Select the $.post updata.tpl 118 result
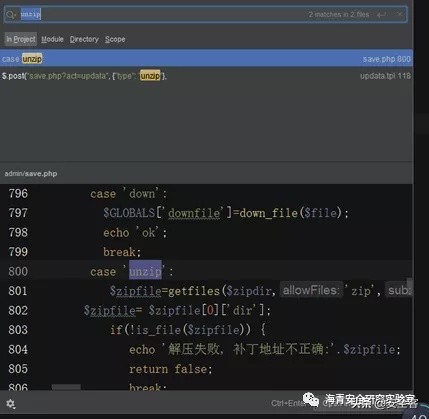This screenshot has height=419, width=429. click(206, 76)
